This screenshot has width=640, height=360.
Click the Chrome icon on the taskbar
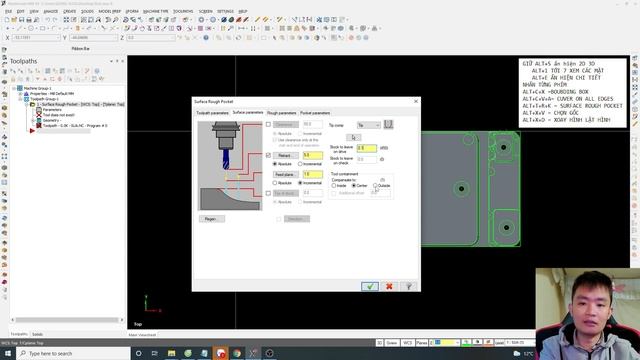(237, 353)
